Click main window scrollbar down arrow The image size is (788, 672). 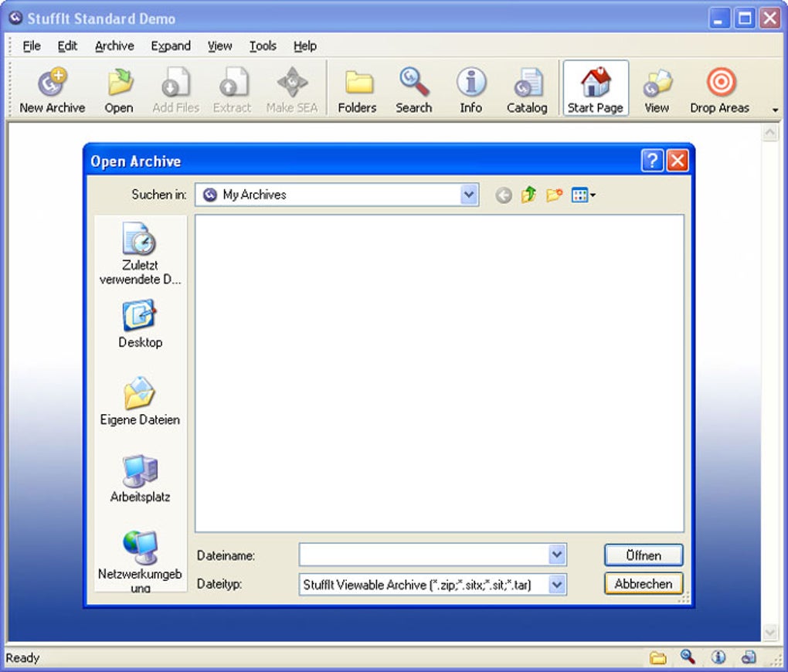770,632
